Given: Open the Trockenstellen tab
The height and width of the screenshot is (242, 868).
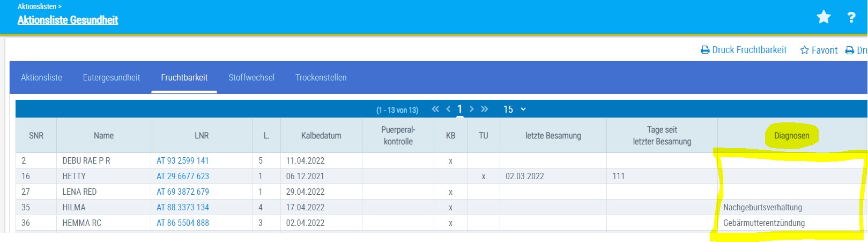Looking at the screenshot, I should (x=321, y=77).
